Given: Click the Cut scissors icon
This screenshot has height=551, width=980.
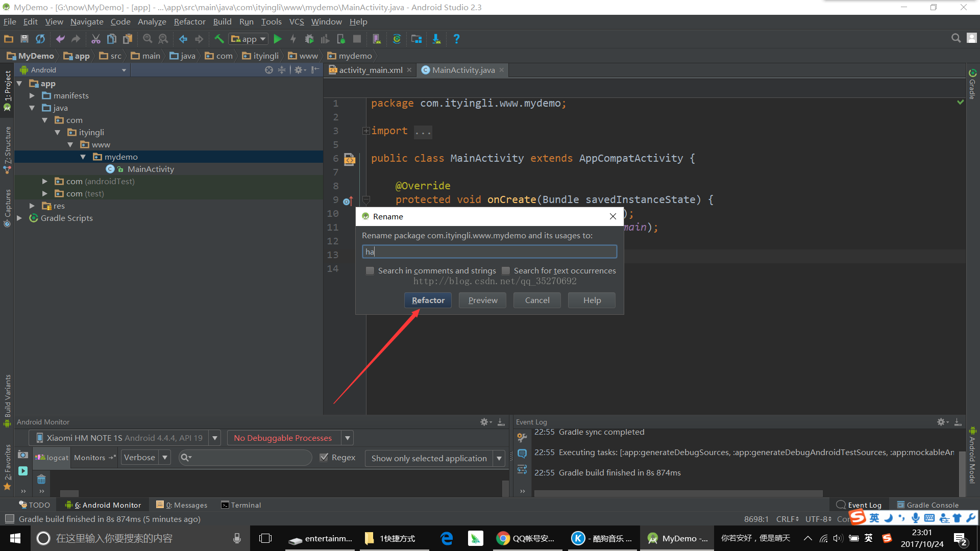Looking at the screenshot, I should tap(96, 39).
